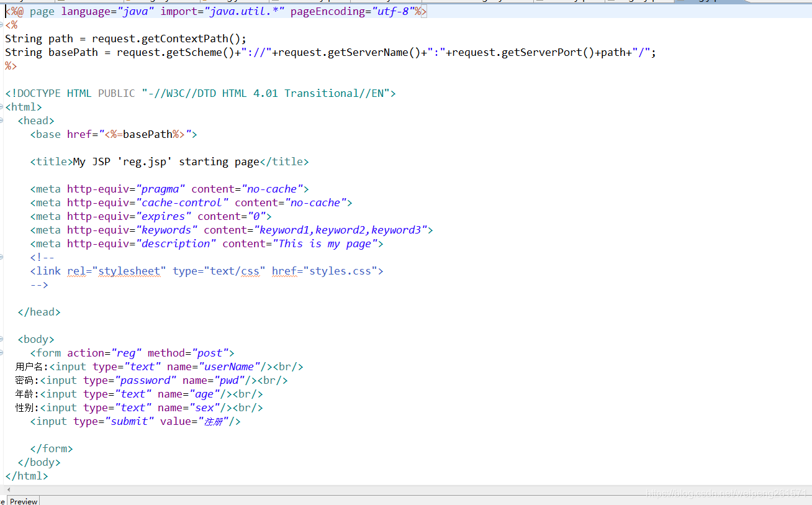Click the form action="reg" line
812x505 pixels.
coord(132,353)
